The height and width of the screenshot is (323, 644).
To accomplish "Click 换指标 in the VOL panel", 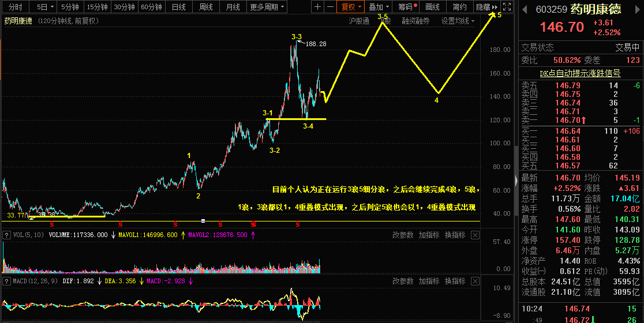I will point(455,235).
